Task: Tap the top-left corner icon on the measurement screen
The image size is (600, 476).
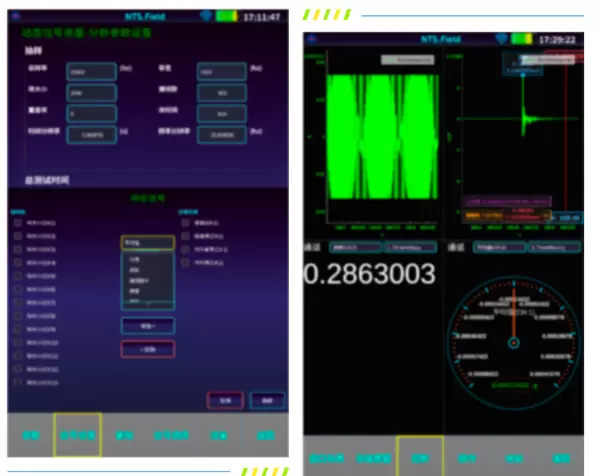Action: [x=310, y=38]
